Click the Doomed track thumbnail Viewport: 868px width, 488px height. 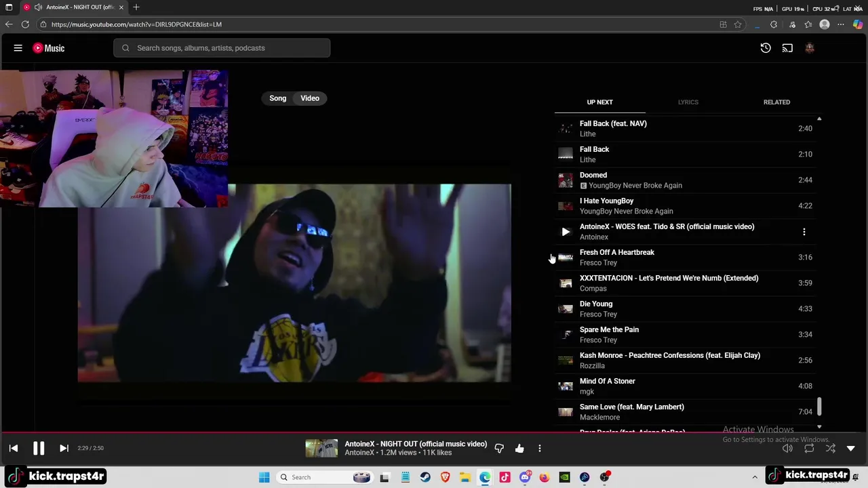click(x=566, y=180)
